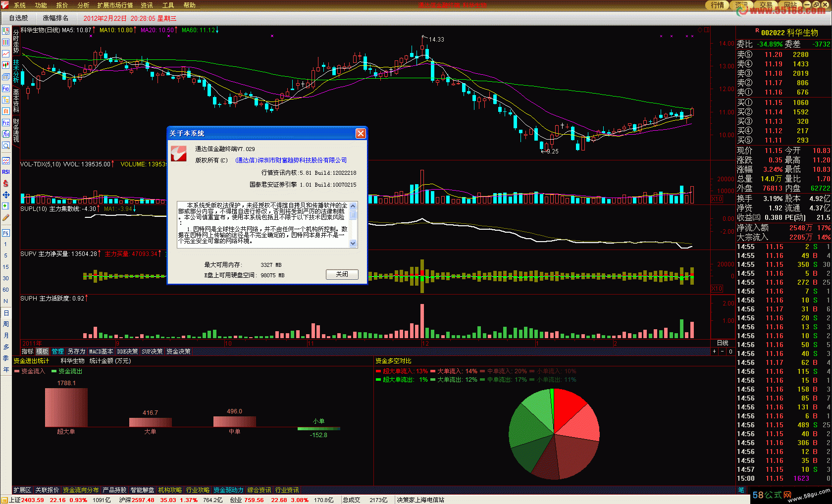The width and height of the screenshot is (832, 504).
Task: Select the 1-minute period button
Action: [6, 244]
